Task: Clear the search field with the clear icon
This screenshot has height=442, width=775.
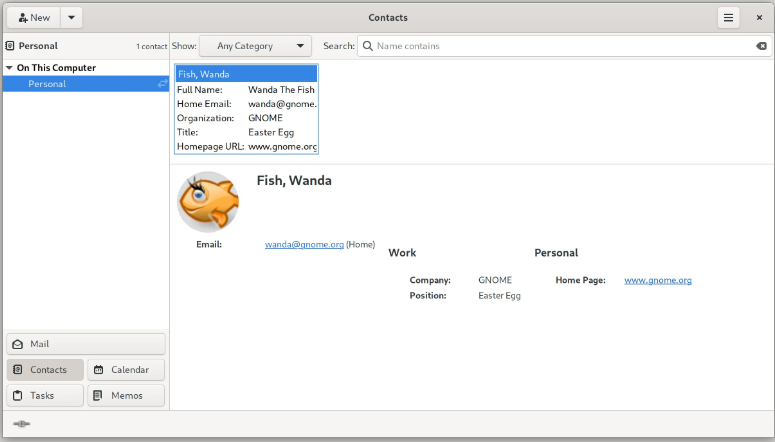Action: point(761,46)
